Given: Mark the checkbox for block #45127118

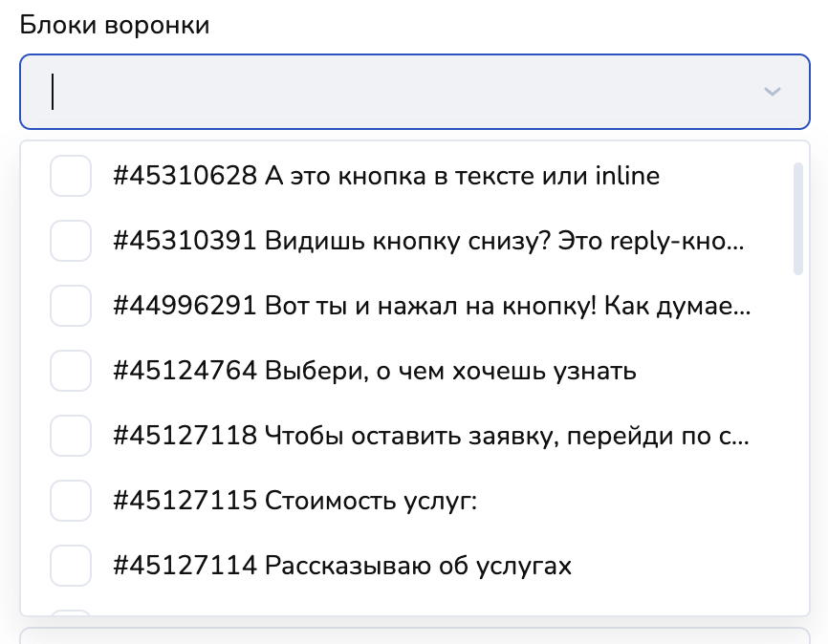Looking at the screenshot, I should (x=71, y=436).
